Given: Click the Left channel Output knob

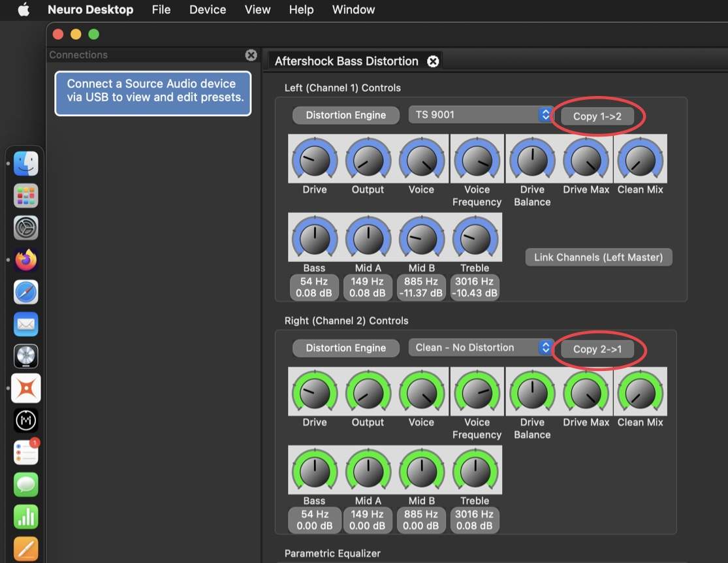Looking at the screenshot, I should coord(368,159).
